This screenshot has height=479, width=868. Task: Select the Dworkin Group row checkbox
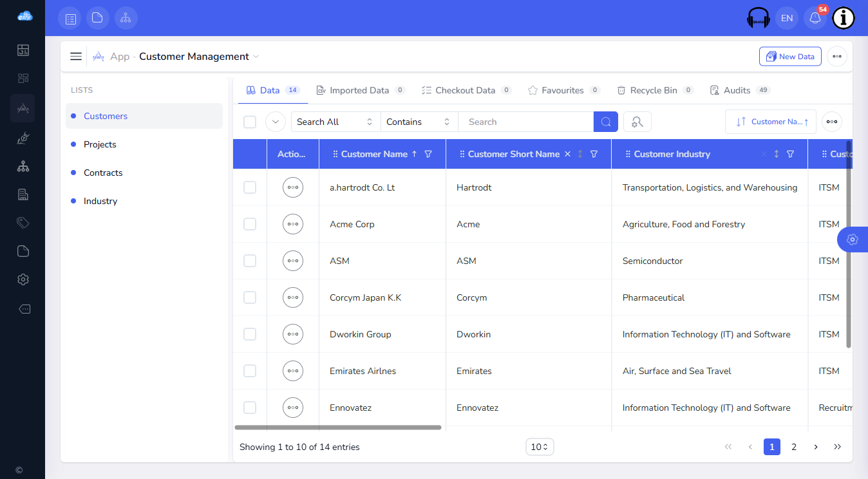250,334
